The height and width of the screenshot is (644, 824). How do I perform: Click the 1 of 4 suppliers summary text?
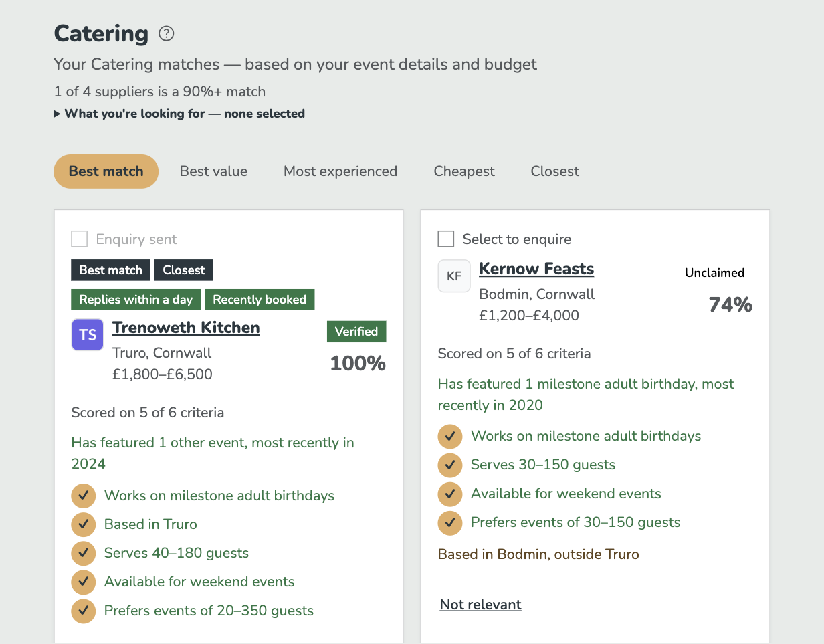pyautogui.click(x=160, y=92)
